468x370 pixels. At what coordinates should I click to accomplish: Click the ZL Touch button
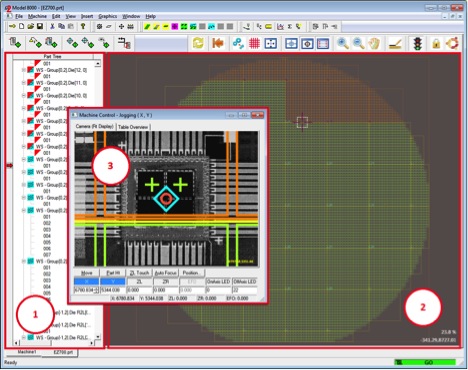click(139, 273)
